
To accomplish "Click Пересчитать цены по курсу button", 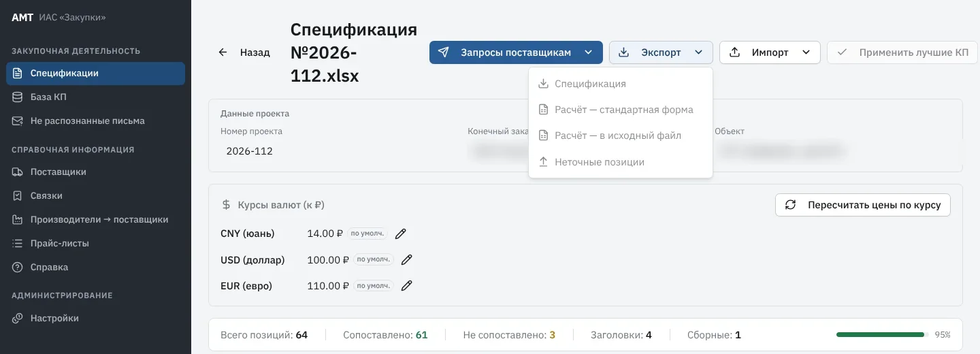I will click(863, 205).
